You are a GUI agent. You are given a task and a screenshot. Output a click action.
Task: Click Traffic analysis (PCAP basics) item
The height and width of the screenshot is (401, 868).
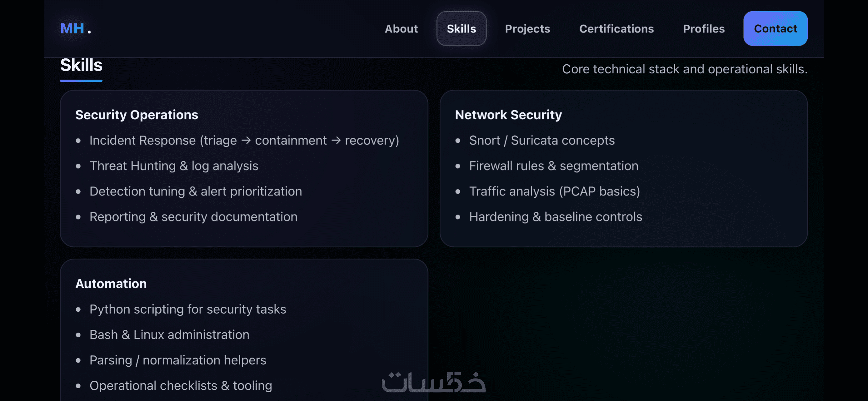point(554,191)
